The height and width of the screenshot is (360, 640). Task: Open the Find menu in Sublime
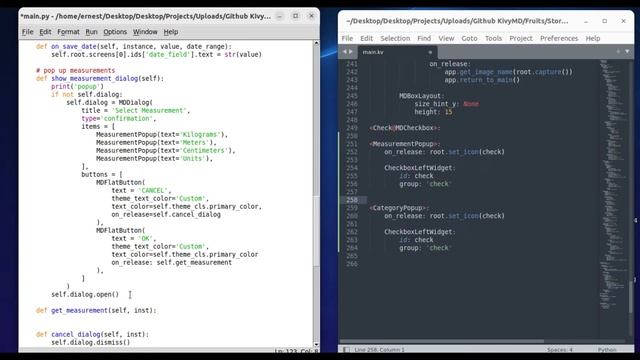coord(424,38)
